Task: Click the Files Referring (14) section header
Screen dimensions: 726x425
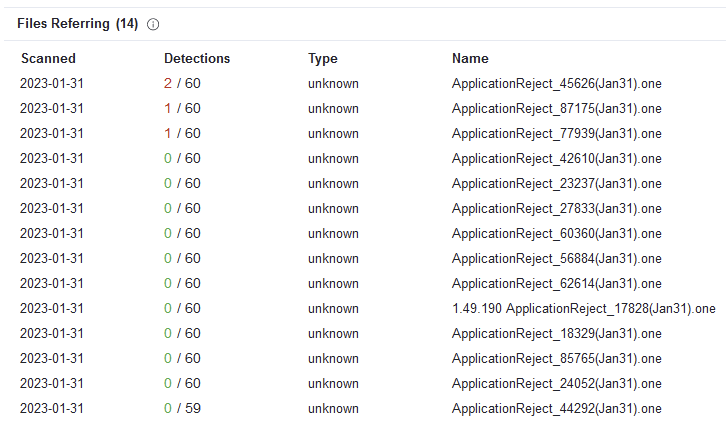Action: pyautogui.click(x=77, y=23)
